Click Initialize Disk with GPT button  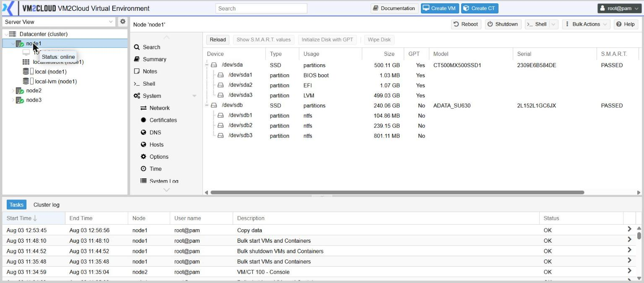click(327, 39)
